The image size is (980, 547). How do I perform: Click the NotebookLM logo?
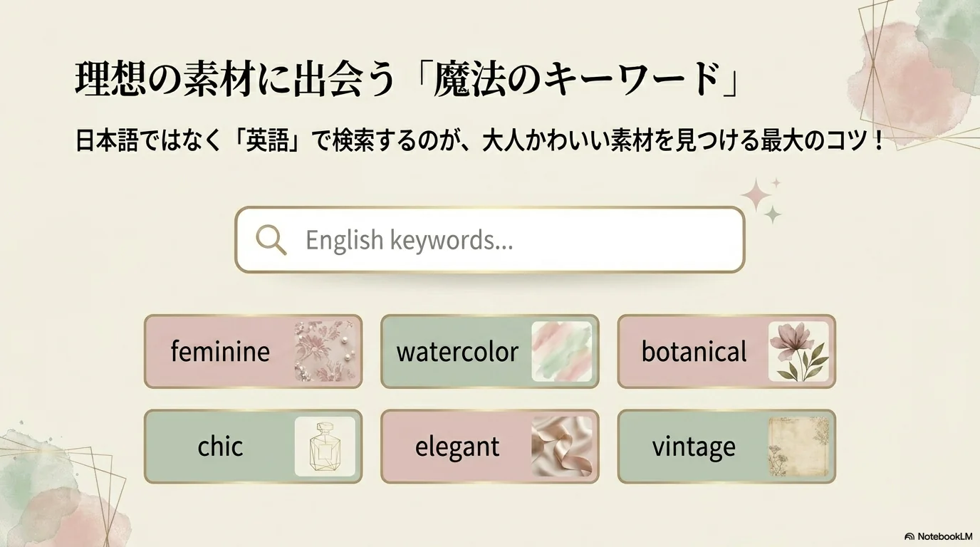tap(938, 536)
